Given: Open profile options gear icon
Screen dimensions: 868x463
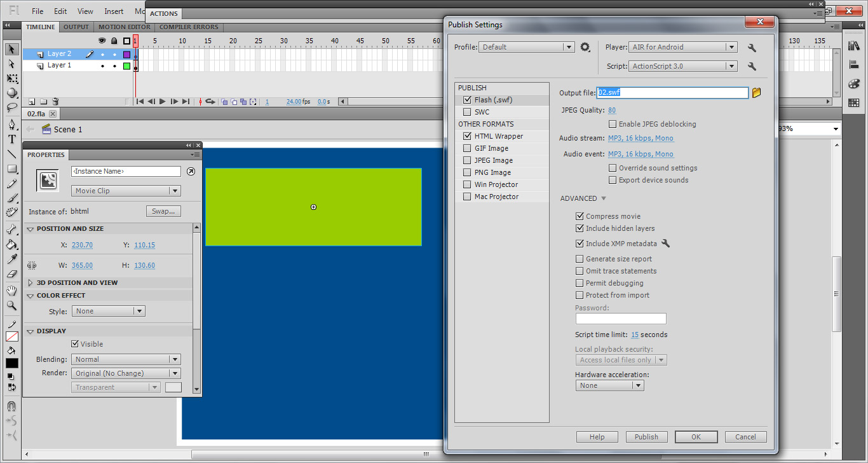Looking at the screenshot, I should point(585,47).
